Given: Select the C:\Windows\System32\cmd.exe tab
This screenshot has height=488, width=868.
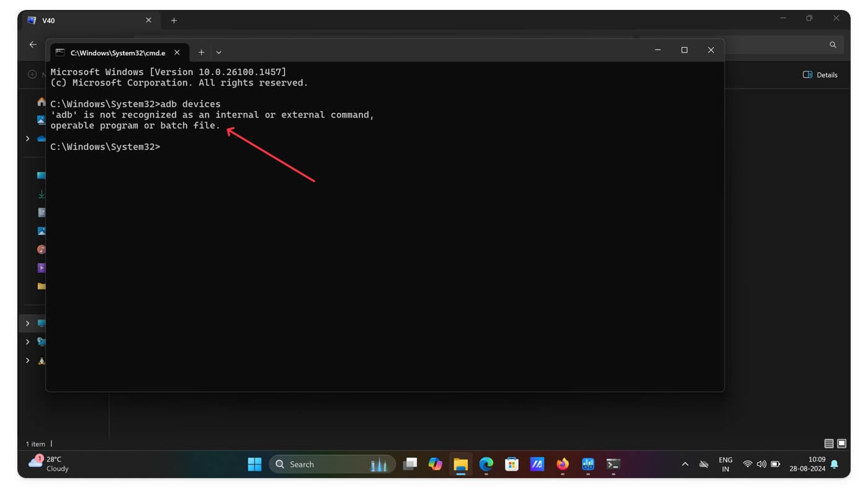Looking at the screenshot, I should (x=118, y=53).
